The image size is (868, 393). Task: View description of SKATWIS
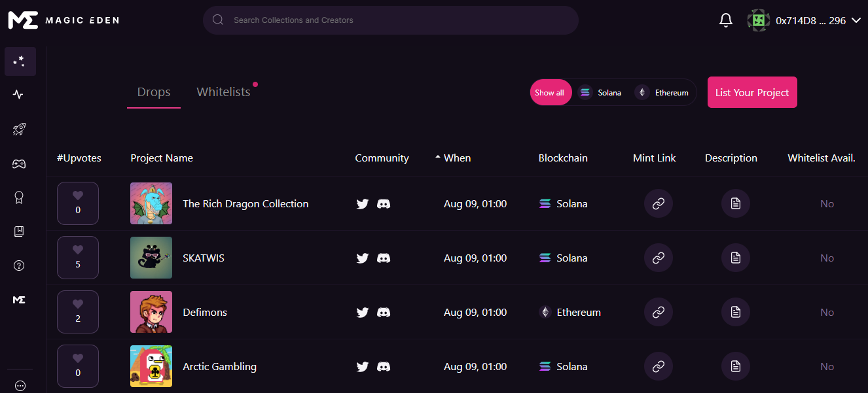(736, 258)
